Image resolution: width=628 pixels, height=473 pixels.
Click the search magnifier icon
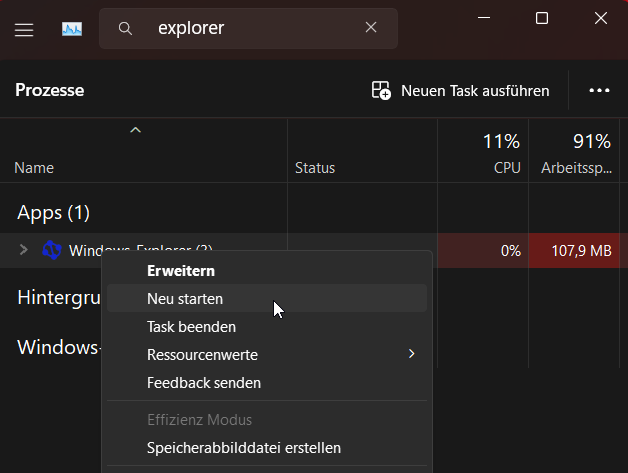[x=126, y=28]
